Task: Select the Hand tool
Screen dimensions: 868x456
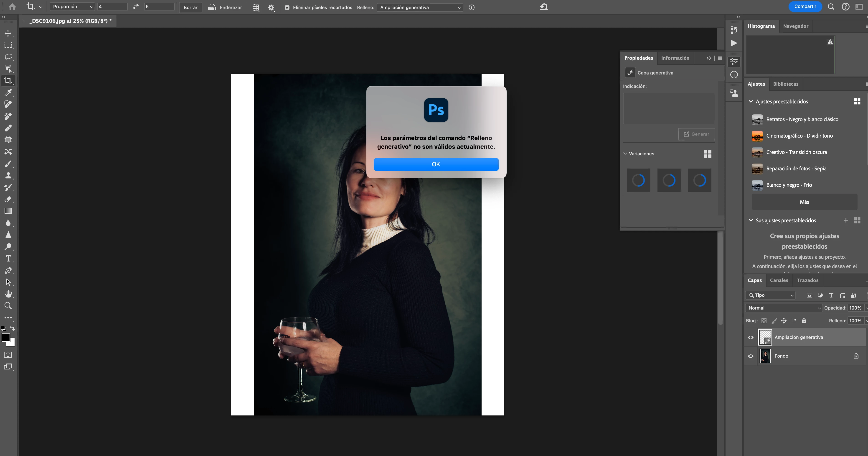Action: click(8, 294)
